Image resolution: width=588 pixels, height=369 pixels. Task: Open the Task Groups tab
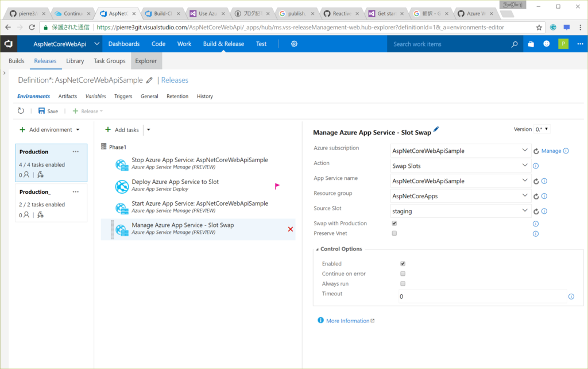coord(110,61)
